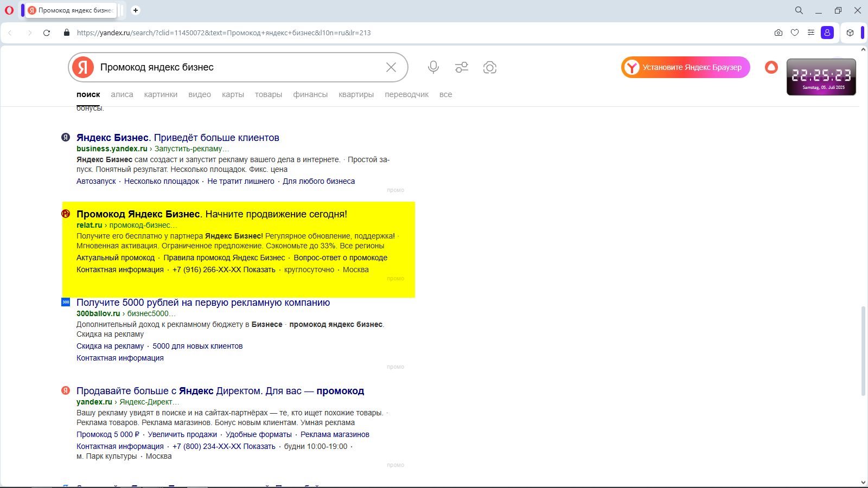Viewport: 868px width, 488px height.
Task: Select the Промокод яндекс бизнес browser tab
Action: point(71,10)
